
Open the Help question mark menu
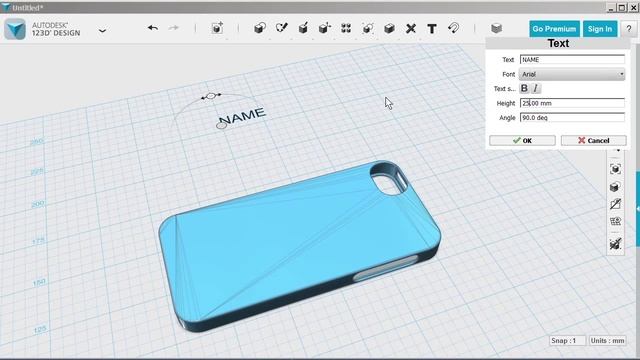629,29
